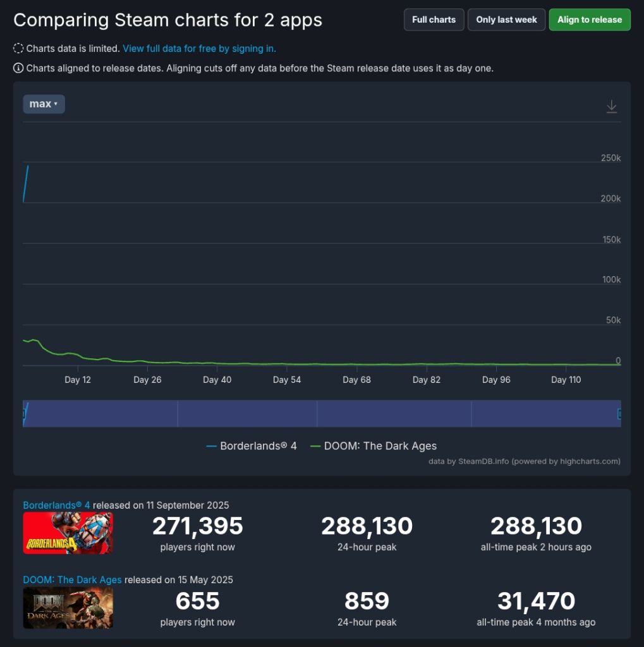The image size is (644, 647).
Task: Click the Day 12 axis label
Action: (x=78, y=380)
